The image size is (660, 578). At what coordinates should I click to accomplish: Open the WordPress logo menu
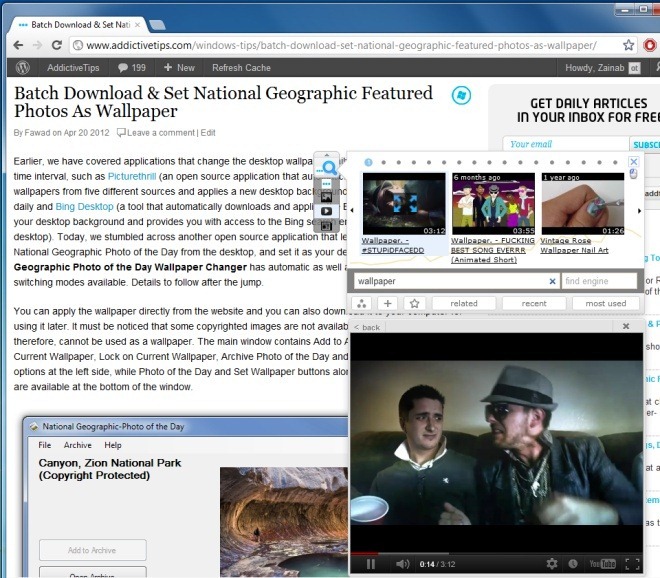[22, 67]
